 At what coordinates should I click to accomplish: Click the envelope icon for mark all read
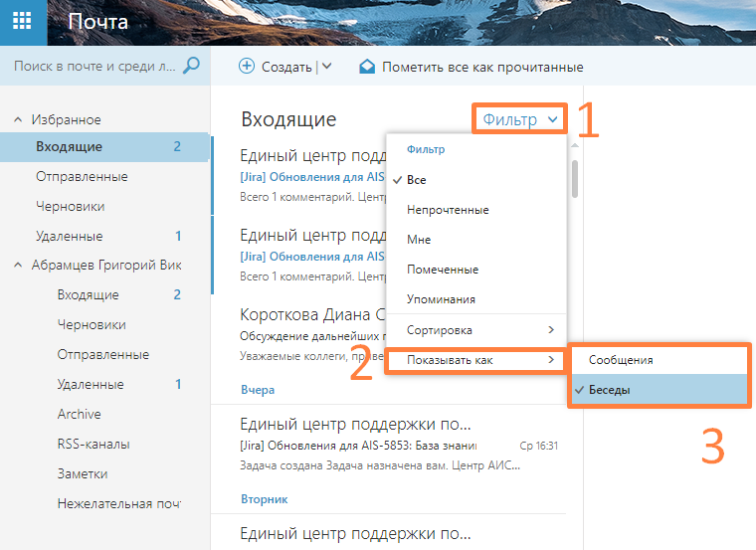point(367,67)
